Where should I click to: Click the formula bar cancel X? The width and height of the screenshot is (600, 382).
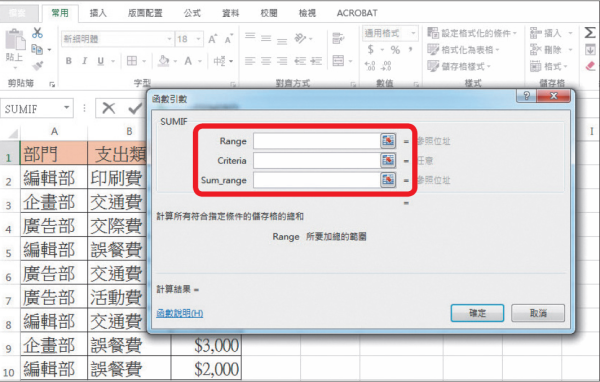[x=109, y=108]
